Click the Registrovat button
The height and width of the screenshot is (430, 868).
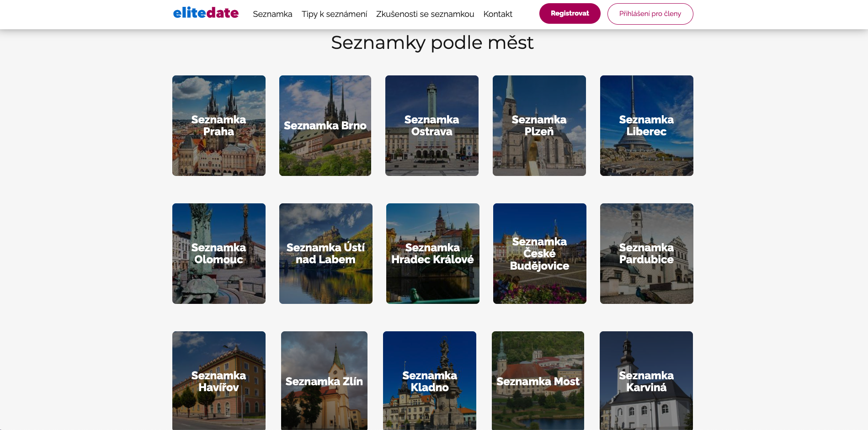click(570, 14)
